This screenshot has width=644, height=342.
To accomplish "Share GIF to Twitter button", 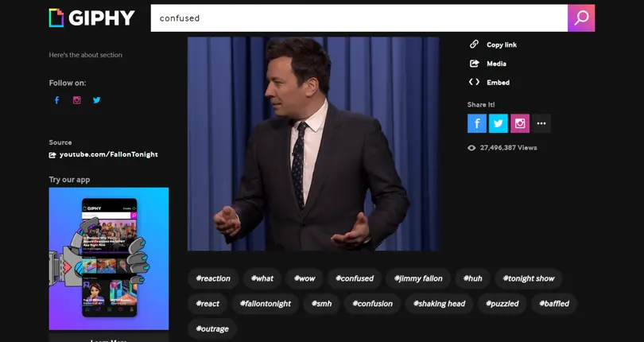I will [499, 123].
